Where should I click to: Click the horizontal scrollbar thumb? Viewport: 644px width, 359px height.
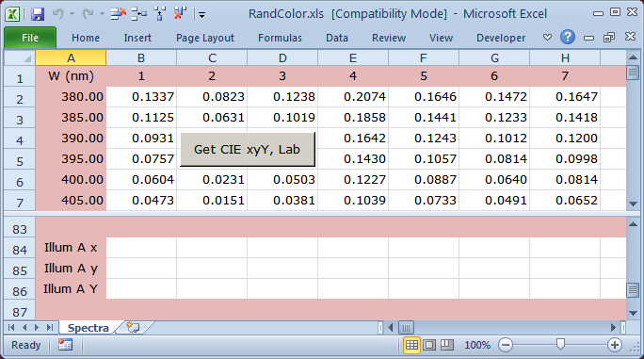coord(406,328)
